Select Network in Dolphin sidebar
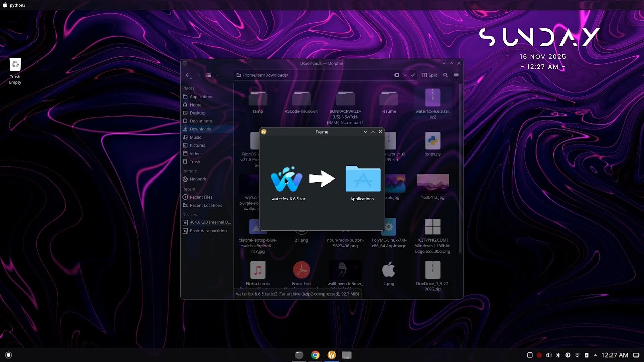This screenshot has width=644, height=362. point(208,179)
